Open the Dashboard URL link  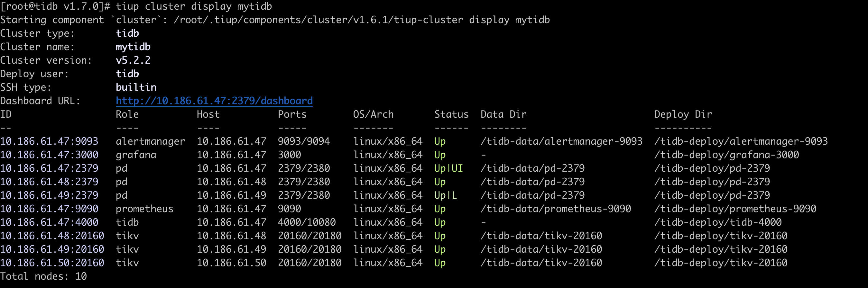point(214,101)
